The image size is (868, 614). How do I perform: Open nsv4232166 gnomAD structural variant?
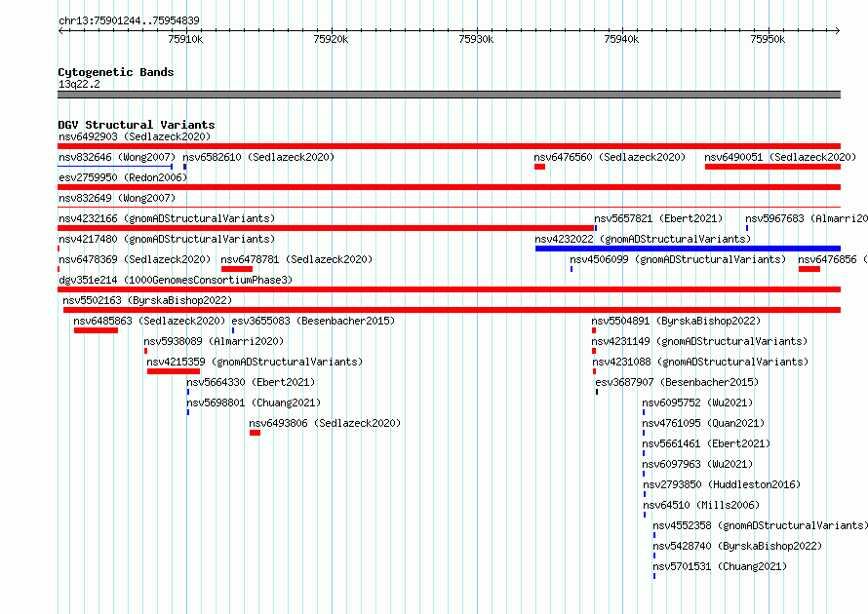pos(167,218)
